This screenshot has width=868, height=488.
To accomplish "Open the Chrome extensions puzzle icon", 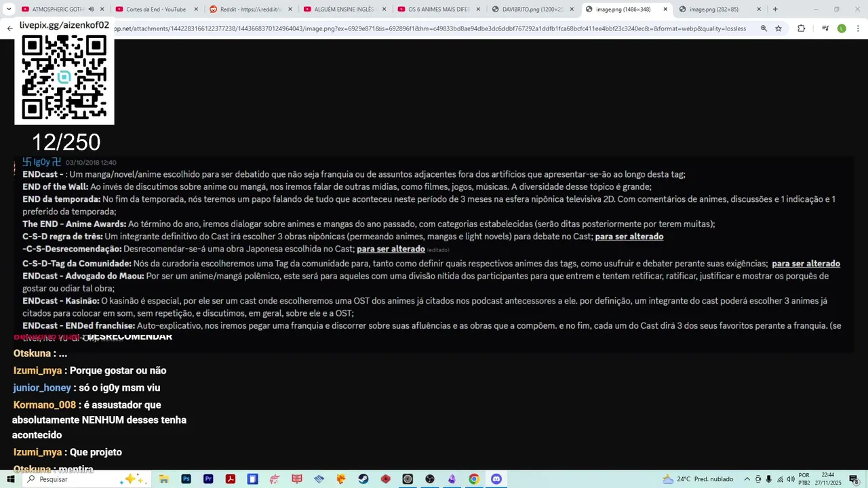I will coord(801,28).
